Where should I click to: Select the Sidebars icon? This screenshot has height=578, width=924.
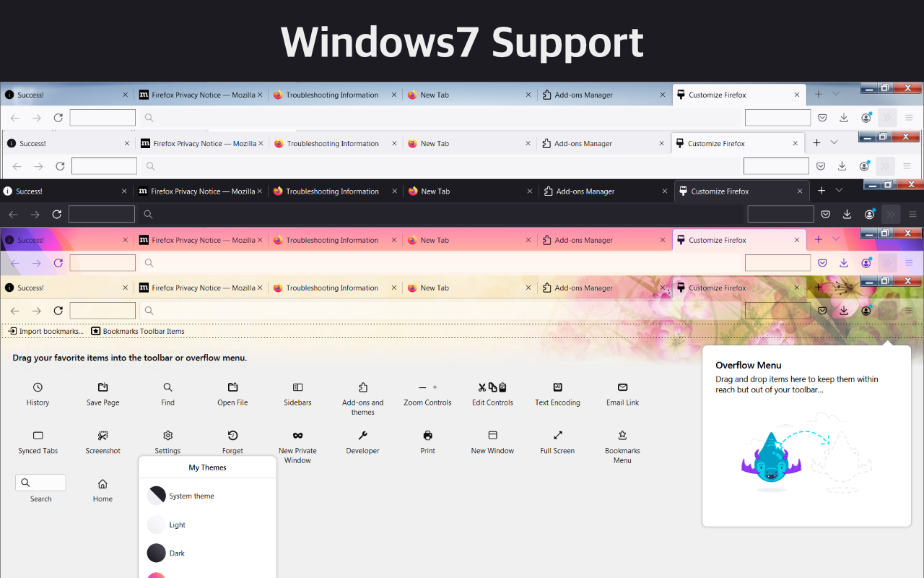tap(297, 387)
